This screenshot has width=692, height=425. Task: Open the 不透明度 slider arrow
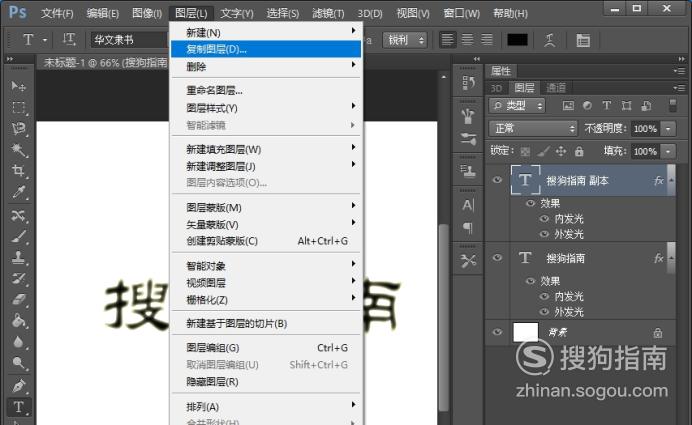[669, 128]
